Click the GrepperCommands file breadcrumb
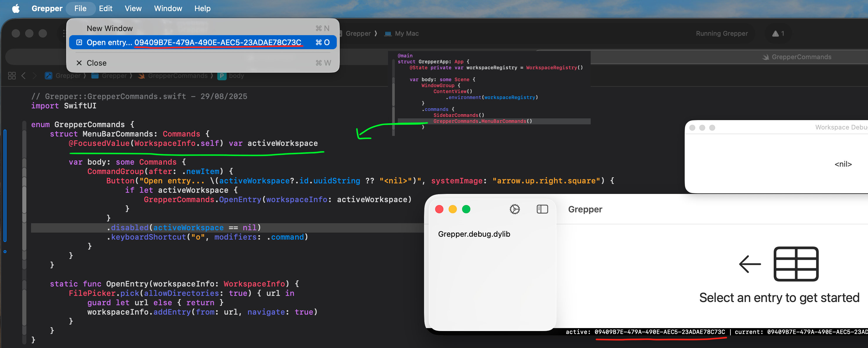 (x=173, y=76)
